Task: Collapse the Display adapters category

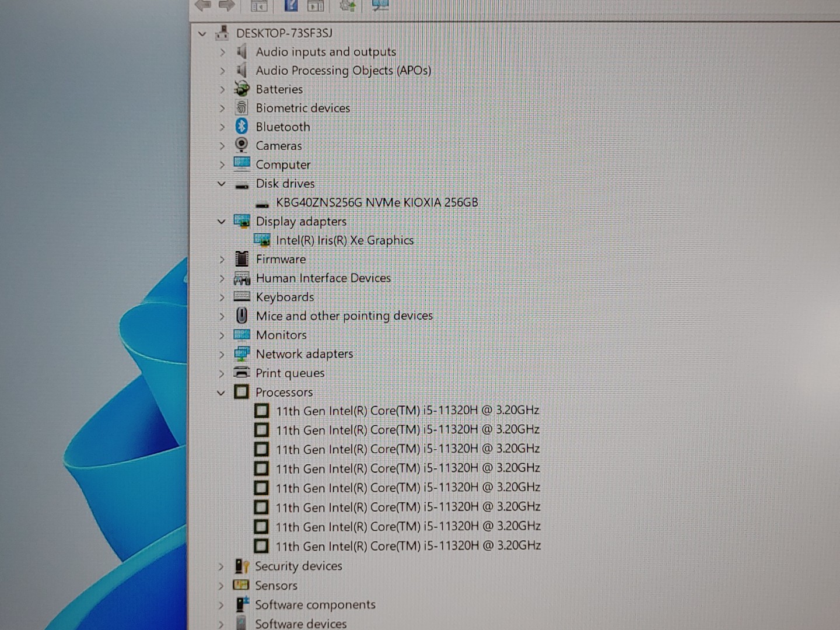Action: [x=221, y=222]
